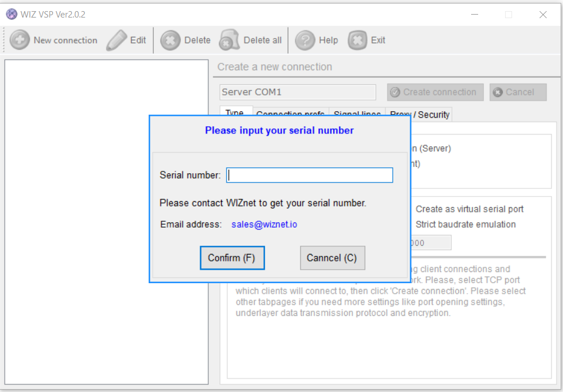Switch to the Signal lines tab
Screen dimensions: 563x392
(357, 112)
